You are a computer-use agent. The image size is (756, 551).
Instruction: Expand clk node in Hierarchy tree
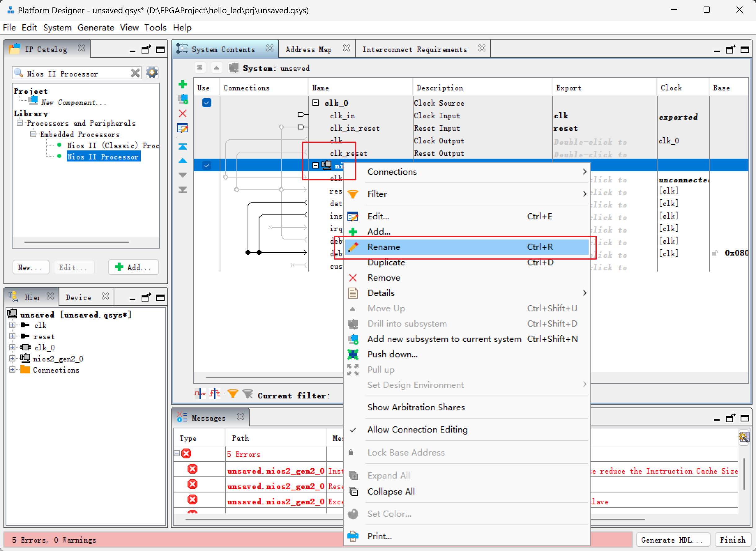click(x=12, y=325)
